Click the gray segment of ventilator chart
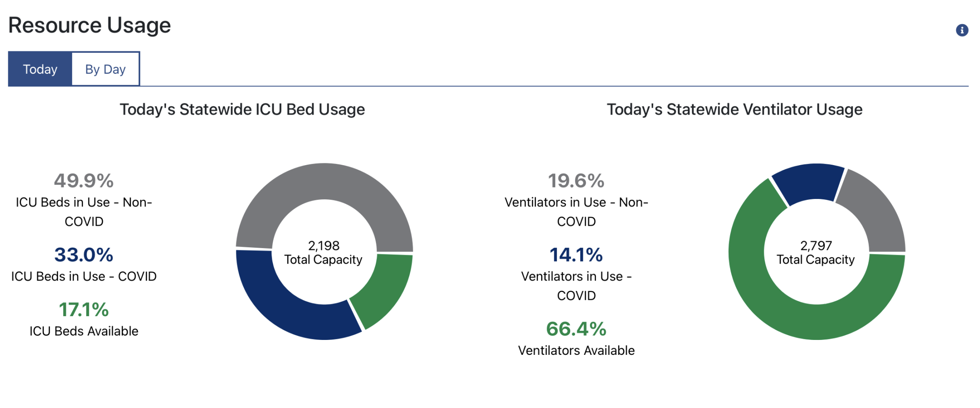This screenshot has width=980, height=408. (x=883, y=215)
